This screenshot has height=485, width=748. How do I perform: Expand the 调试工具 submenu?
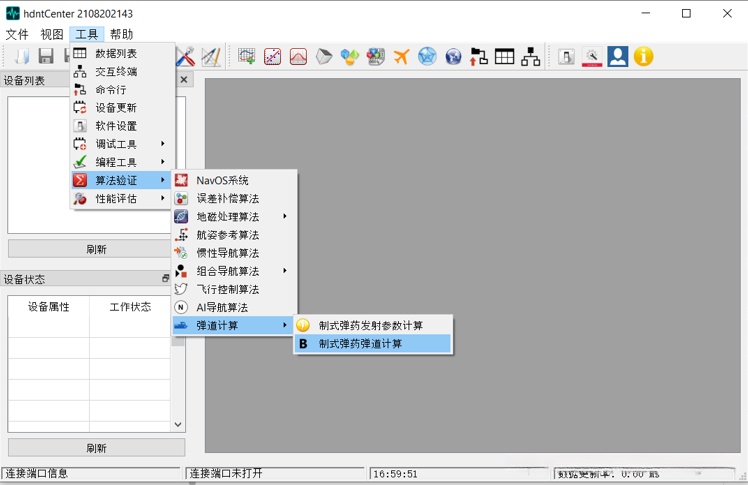click(123, 144)
